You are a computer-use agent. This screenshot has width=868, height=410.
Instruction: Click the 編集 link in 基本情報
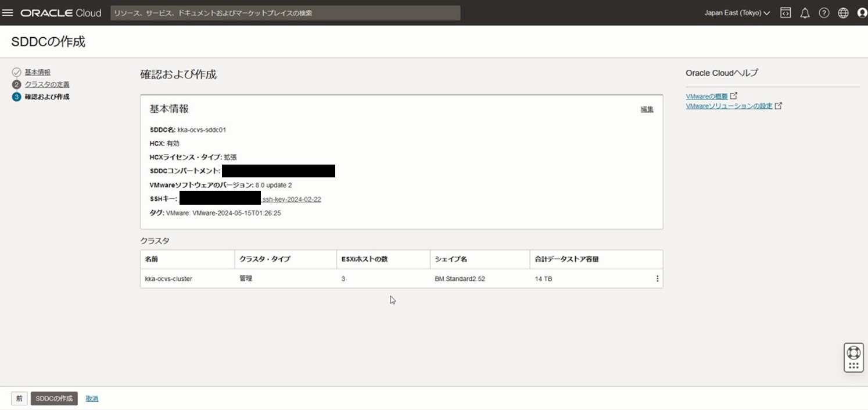point(647,109)
